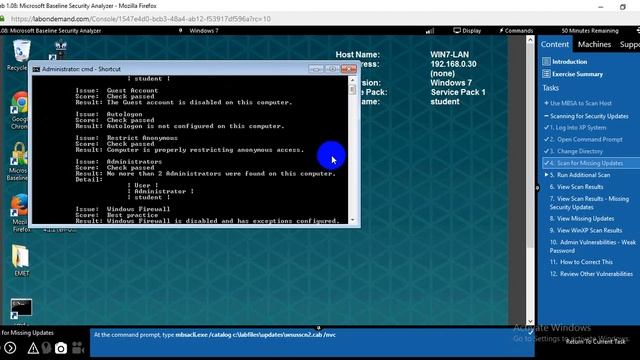Go to step 6. View Scan Results
Screen dimensions: 640x360
576,187
